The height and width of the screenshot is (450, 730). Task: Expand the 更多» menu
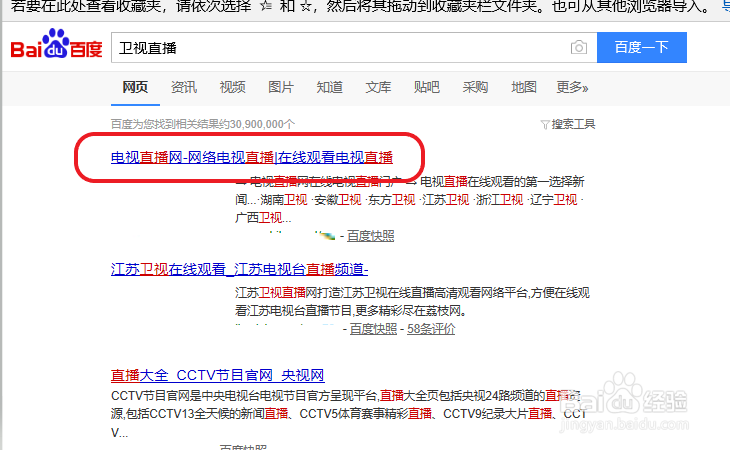(x=572, y=87)
